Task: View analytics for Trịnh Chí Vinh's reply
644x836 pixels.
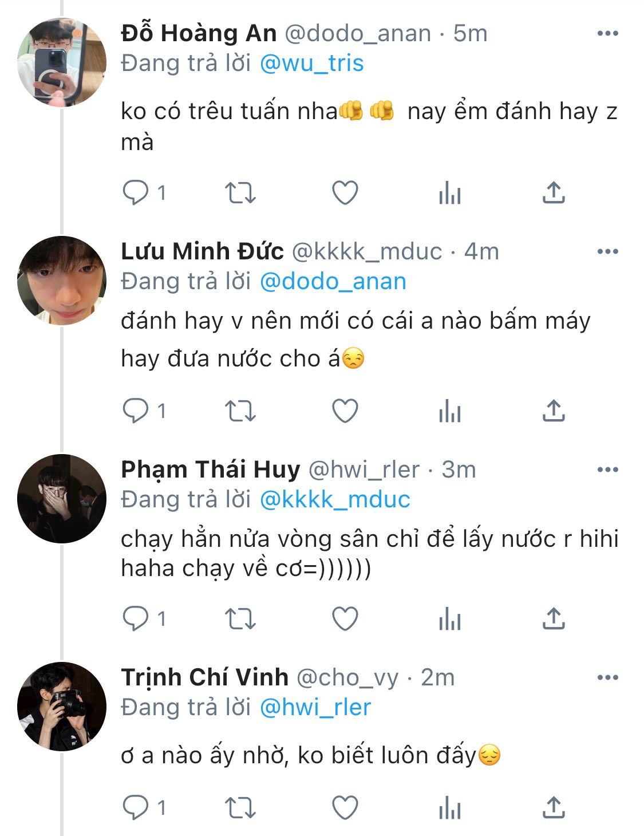Action: 450,809
